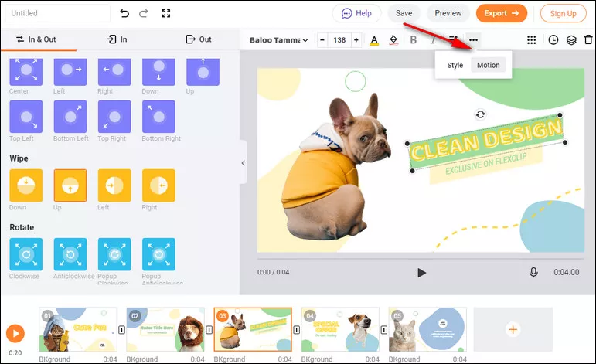Apply the Wipe Down animation
596x364 pixels.
tap(26, 185)
